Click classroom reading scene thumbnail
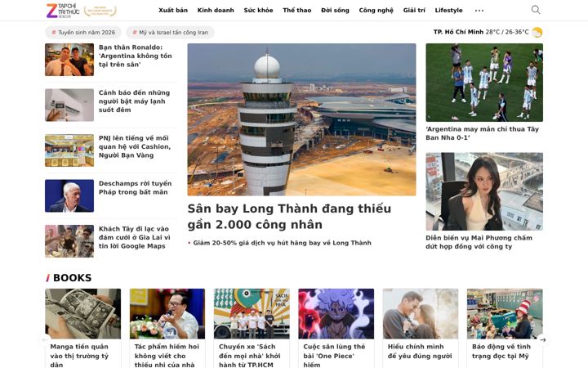This screenshot has width=588, height=368. tap(505, 313)
